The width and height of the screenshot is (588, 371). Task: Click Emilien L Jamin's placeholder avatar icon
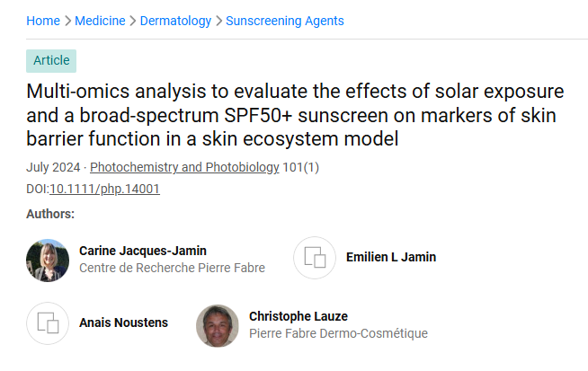316,258
